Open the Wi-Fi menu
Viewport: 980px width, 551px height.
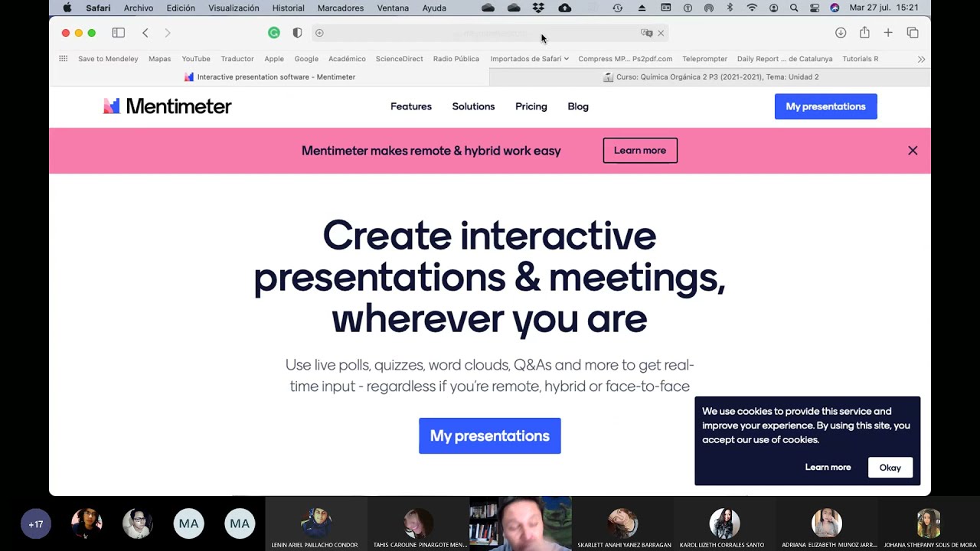point(752,8)
